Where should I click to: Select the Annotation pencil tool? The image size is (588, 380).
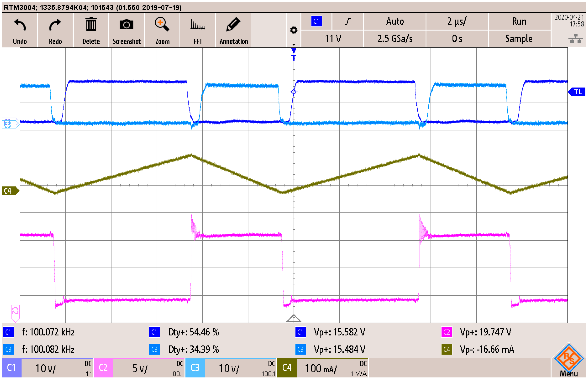[x=233, y=25]
